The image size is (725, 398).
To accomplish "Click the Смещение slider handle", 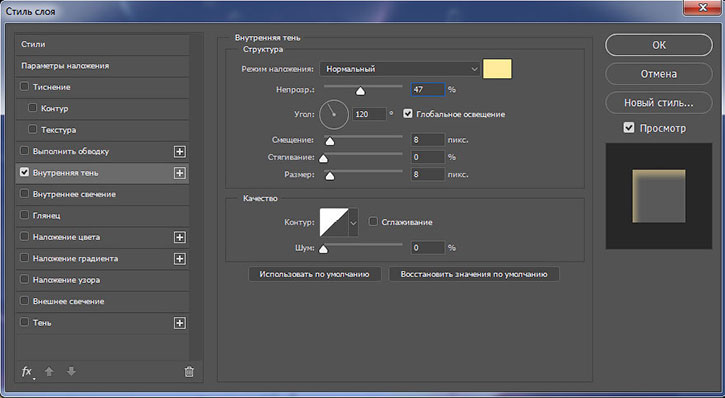I will [x=330, y=141].
